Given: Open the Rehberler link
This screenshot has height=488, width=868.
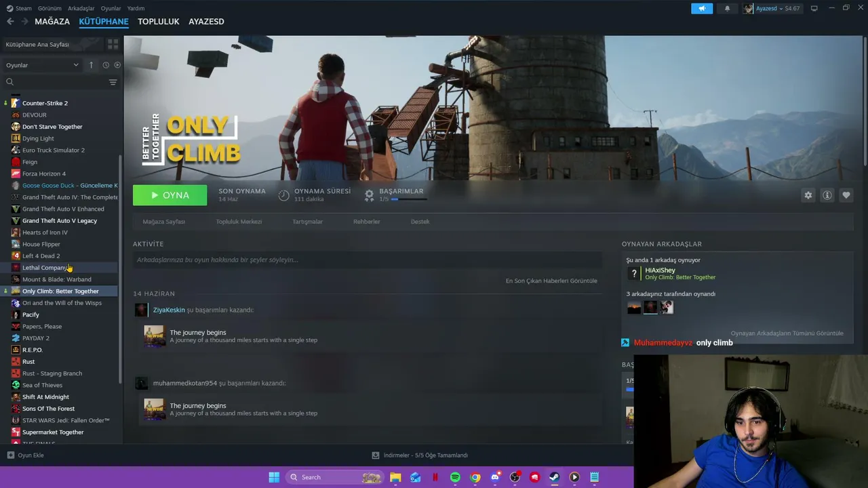Looking at the screenshot, I should tap(367, 222).
